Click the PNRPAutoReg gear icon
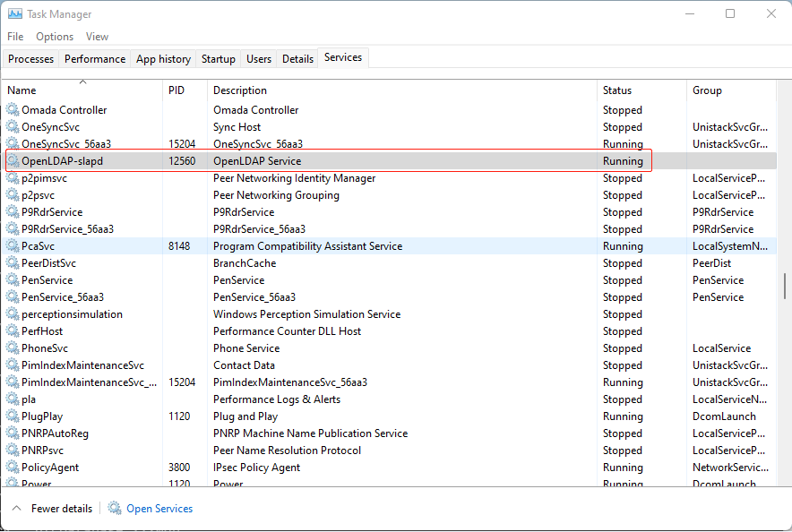Viewport: 792px width, 532px height. point(13,433)
